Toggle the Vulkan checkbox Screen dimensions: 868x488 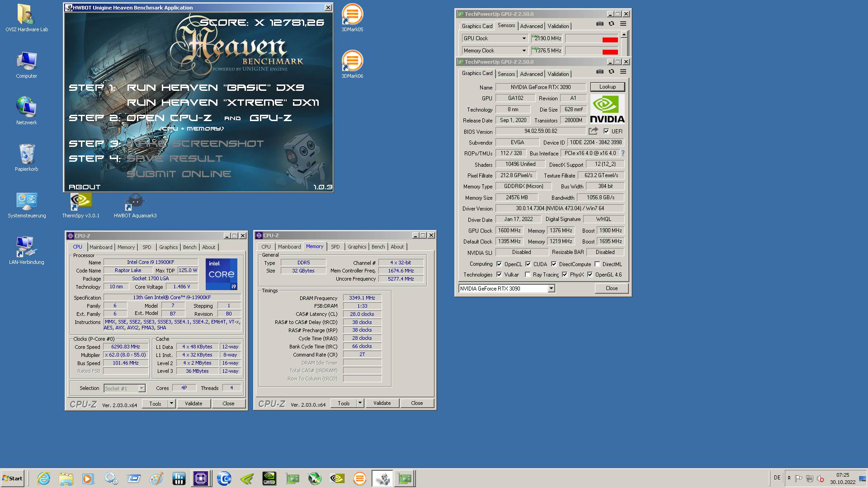pyautogui.click(x=499, y=274)
